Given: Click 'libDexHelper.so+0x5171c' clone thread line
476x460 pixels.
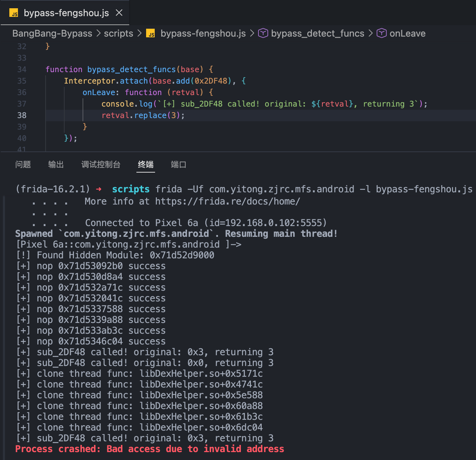Looking at the screenshot, I should [x=139, y=374].
